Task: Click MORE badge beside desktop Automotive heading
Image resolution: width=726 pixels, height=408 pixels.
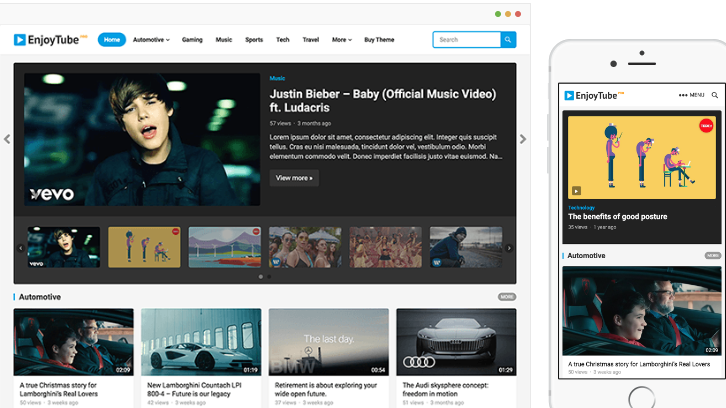Action: pyautogui.click(x=507, y=297)
